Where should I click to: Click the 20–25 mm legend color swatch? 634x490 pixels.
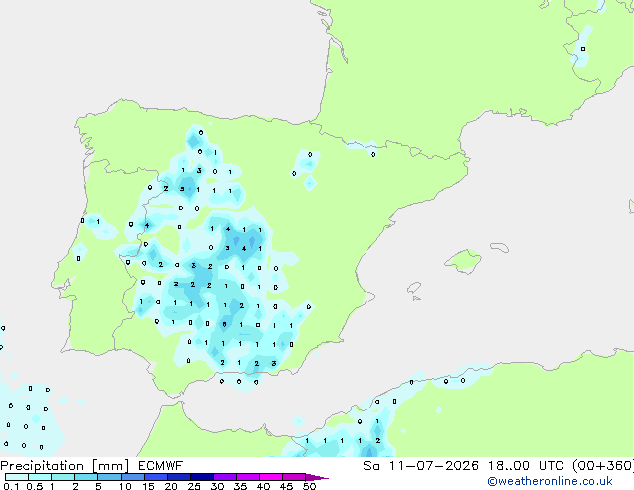[179, 477]
